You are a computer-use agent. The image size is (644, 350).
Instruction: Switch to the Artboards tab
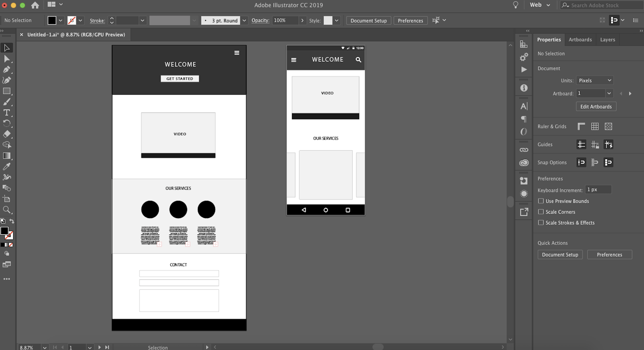click(x=580, y=39)
